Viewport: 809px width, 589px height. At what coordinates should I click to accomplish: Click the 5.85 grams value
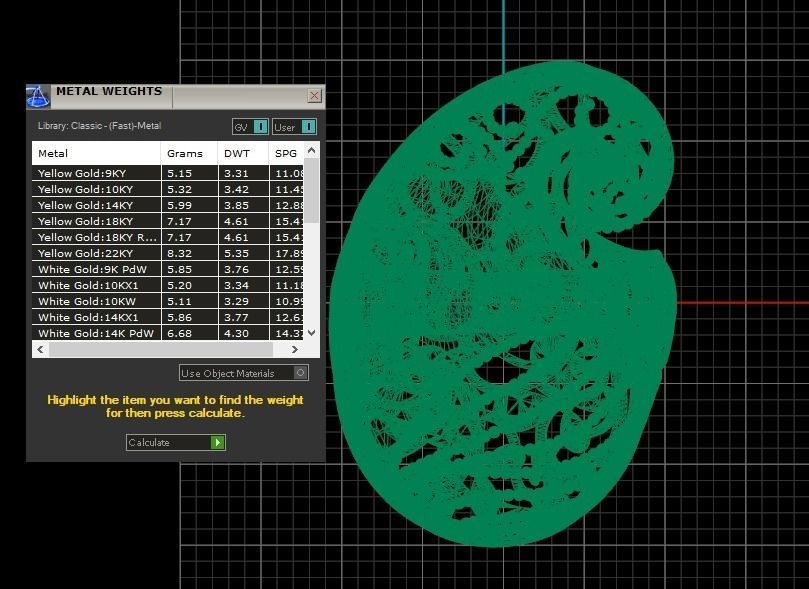tap(179, 269)
